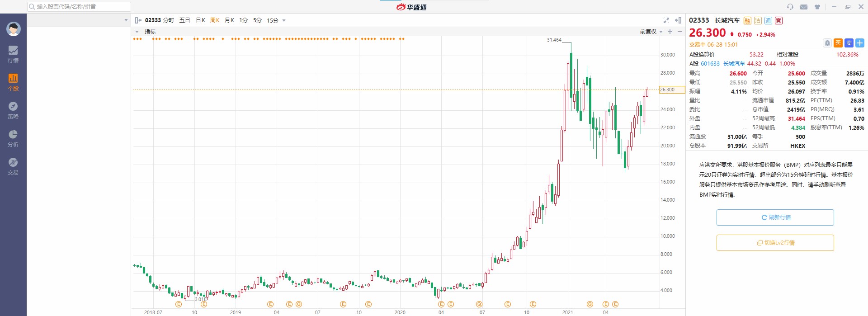Click the PE(TTM) value 26.83

tap(857, 101)
